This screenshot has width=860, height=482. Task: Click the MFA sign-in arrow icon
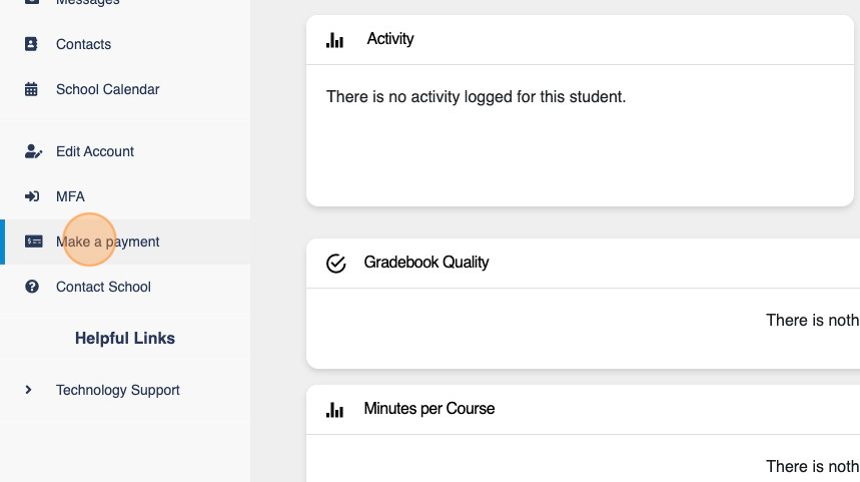pos(32,196)
